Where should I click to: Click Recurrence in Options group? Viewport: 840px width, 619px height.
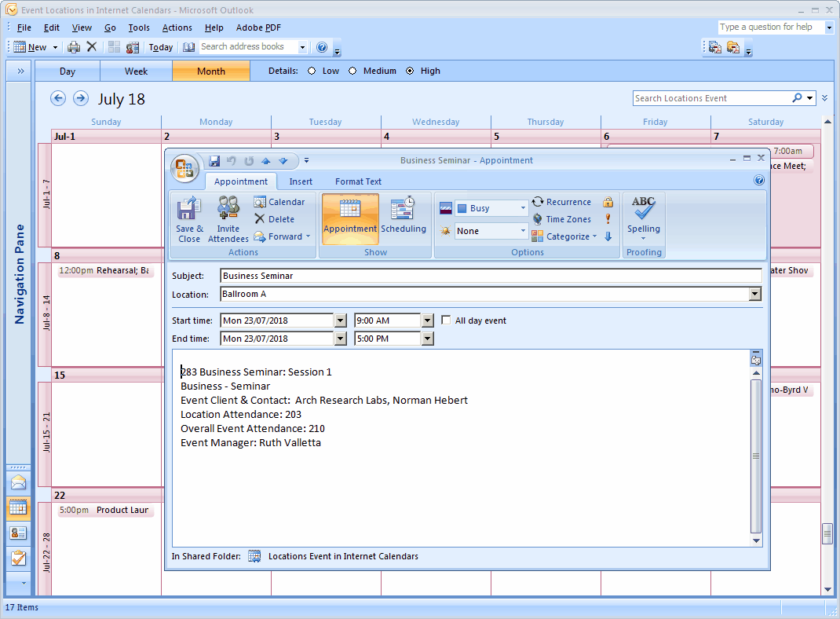tap(561, 202)
